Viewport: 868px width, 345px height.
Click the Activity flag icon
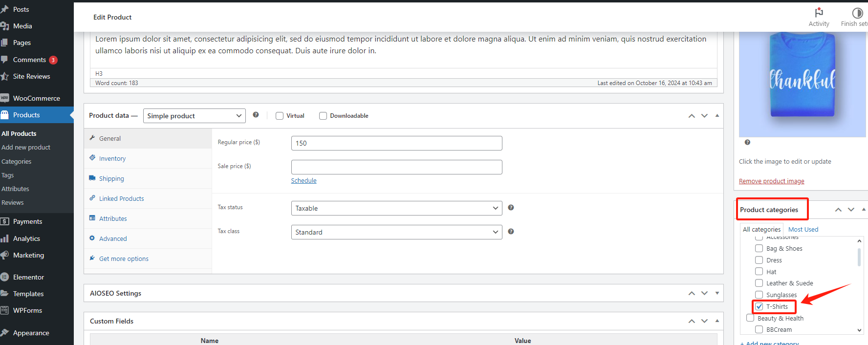coord(819,13)
